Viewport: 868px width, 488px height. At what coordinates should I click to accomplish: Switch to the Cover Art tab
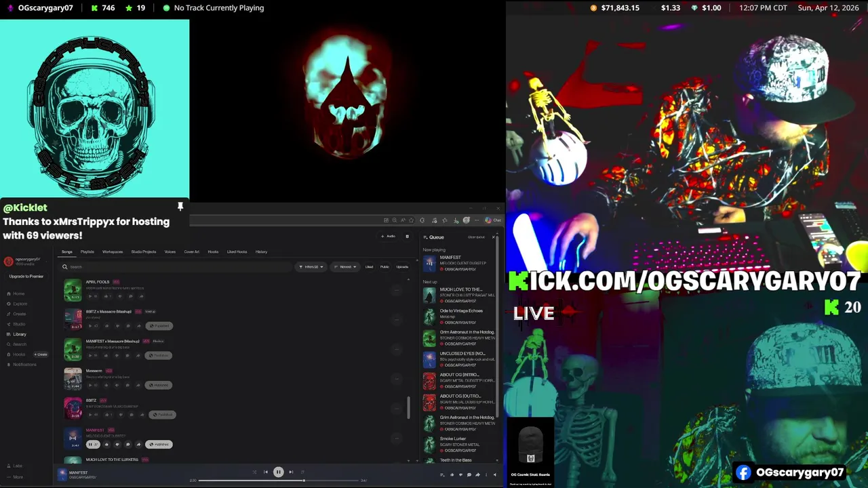coord(192,251)
